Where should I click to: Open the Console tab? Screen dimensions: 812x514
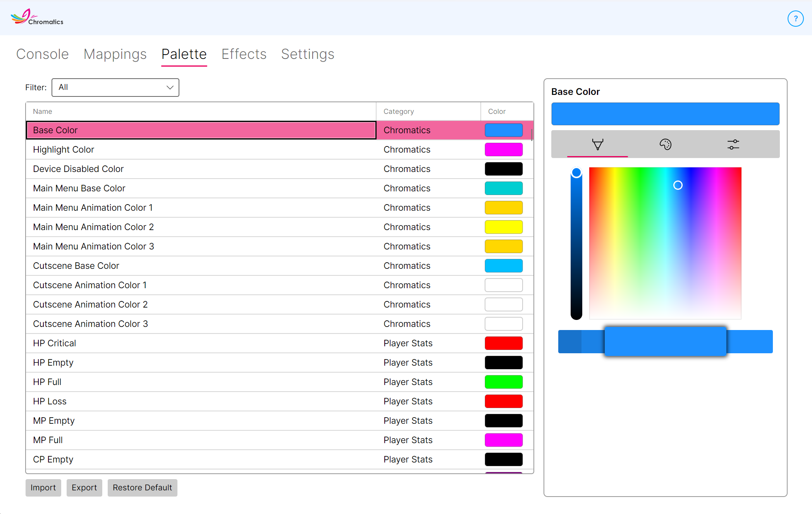43,54
